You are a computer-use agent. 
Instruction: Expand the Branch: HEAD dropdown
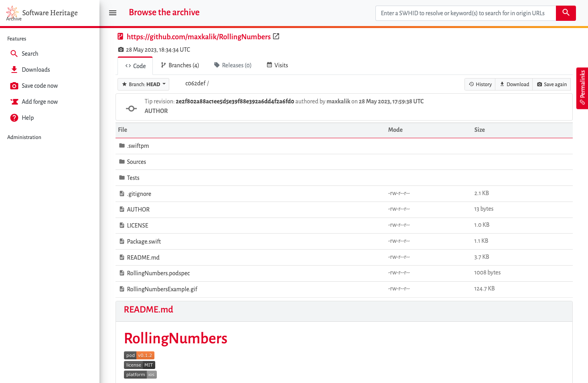[x=144, y=84]
